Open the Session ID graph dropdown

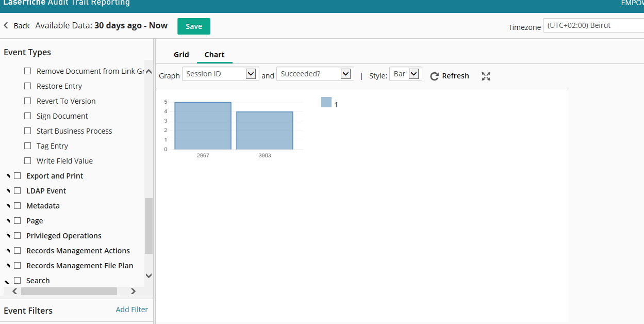(x=220, y=74)
